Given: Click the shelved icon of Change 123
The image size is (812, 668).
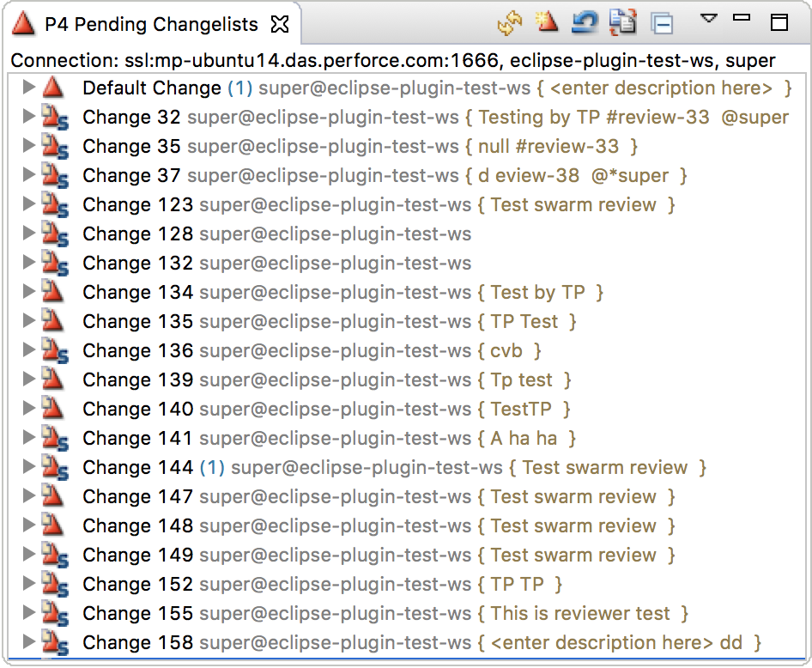Looking at the screenshot, I should pyautogui.click(x=55, y=205).
